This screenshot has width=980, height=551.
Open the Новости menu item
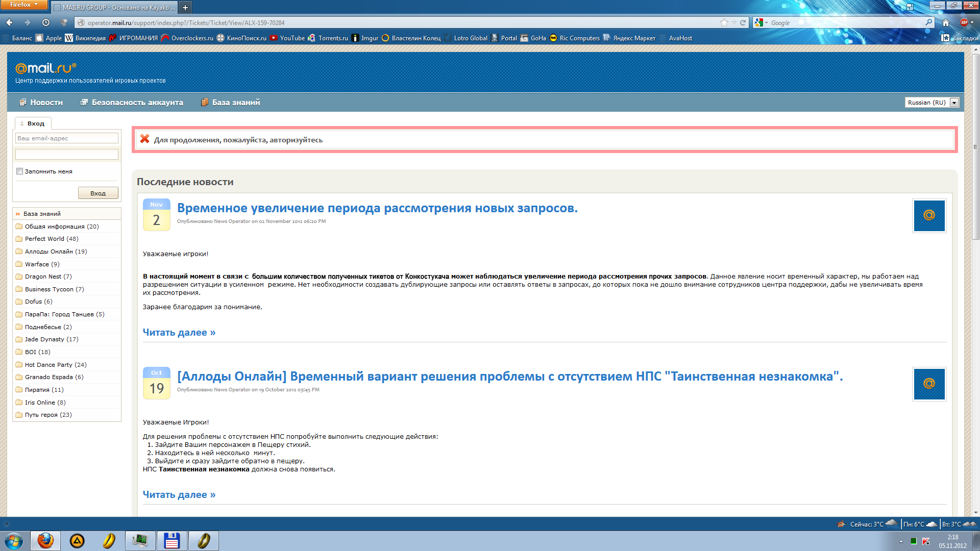46,103
